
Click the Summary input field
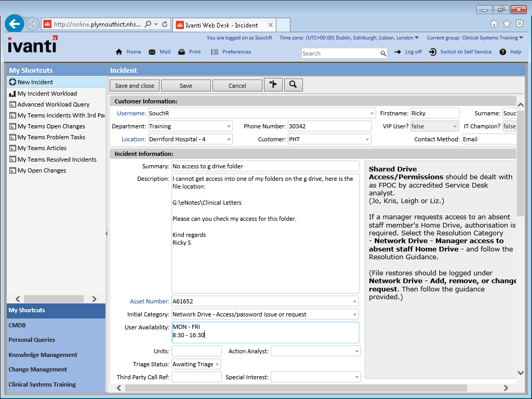tap(265, 166)
